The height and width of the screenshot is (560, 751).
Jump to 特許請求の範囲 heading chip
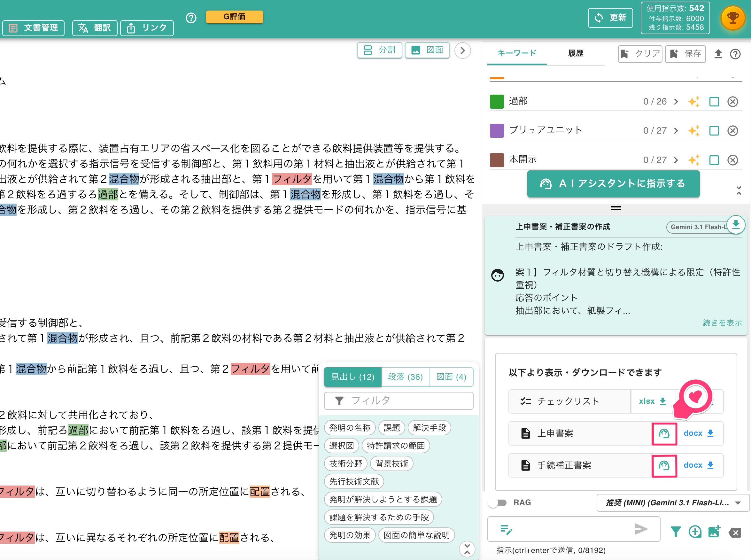pyautogui.click(x=396, y=446)
